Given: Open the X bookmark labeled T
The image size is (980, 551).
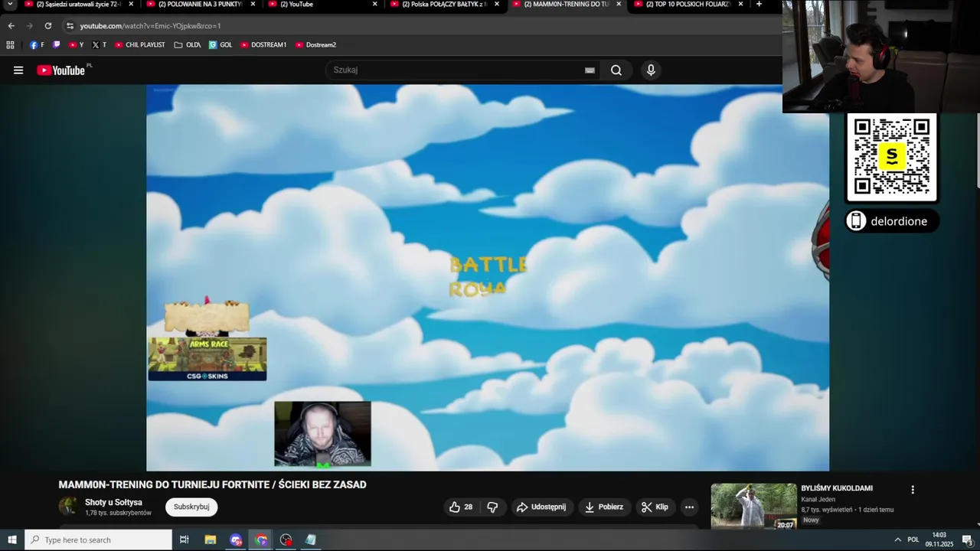Looking at the screenshot, I should tap(99, 45).
